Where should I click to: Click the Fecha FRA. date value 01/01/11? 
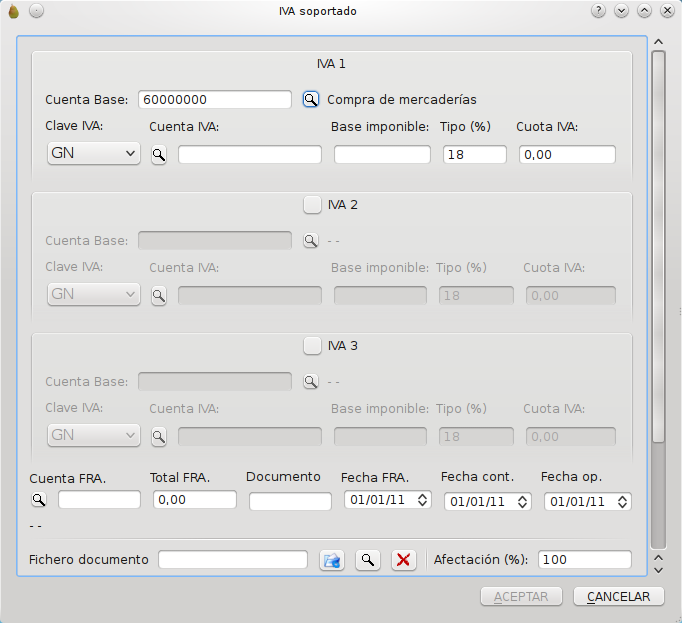click(x=377, y=500)
